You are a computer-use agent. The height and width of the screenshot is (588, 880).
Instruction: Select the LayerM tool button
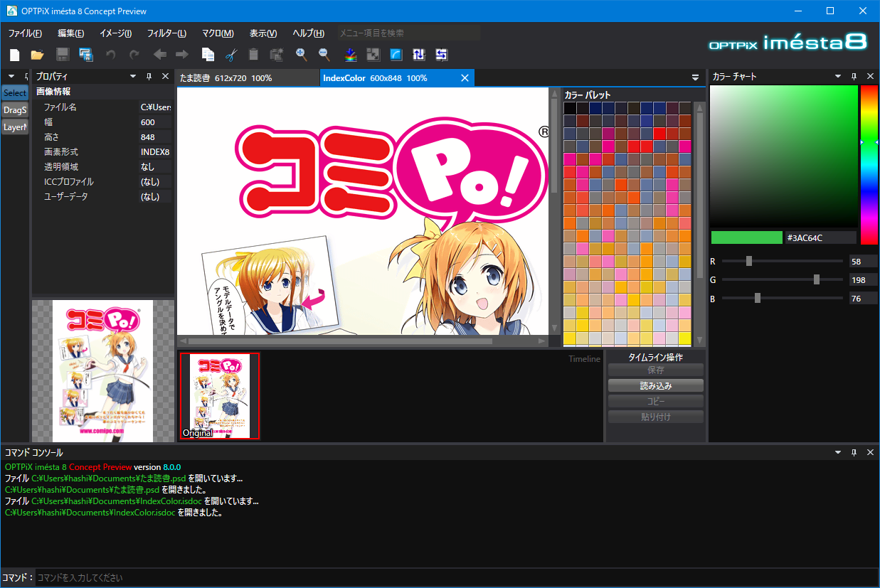point(15,127)
